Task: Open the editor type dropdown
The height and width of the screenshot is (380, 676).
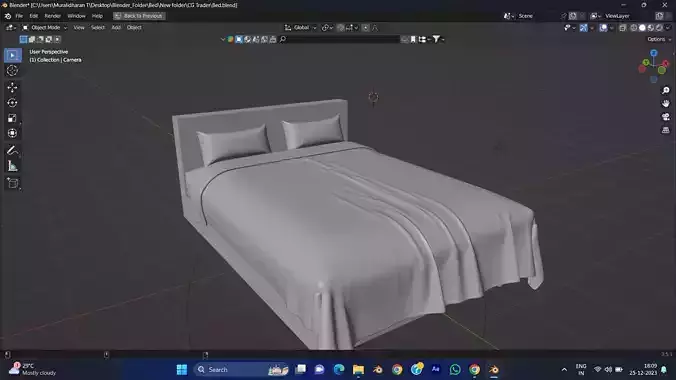Action: click(11, 28)
